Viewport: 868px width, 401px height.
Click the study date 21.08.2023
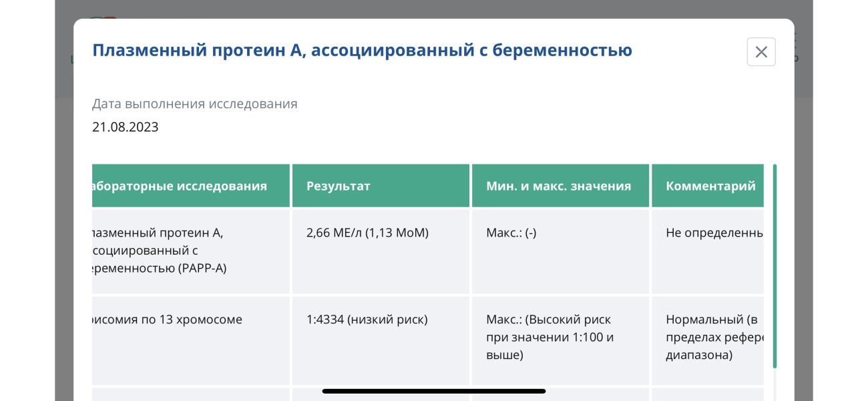(126, 127)
